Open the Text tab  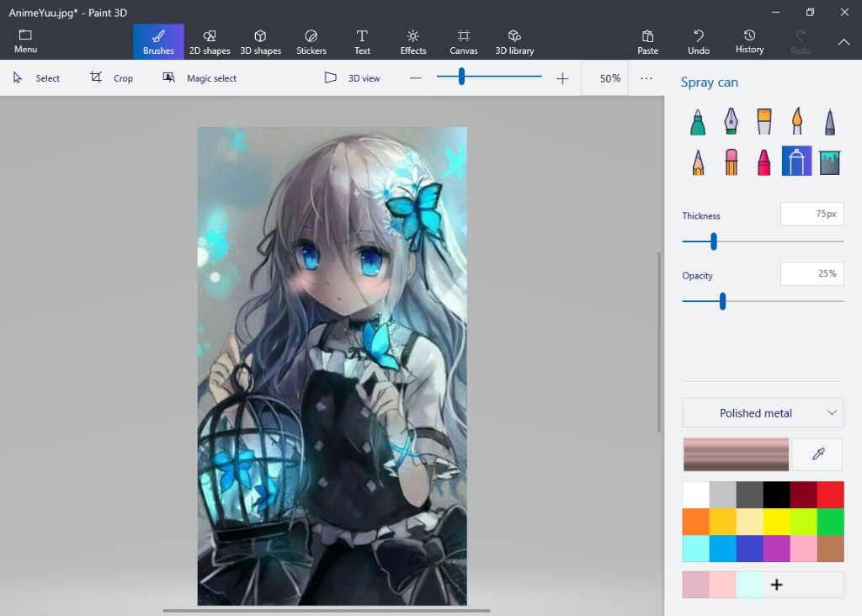pos(362,42)
